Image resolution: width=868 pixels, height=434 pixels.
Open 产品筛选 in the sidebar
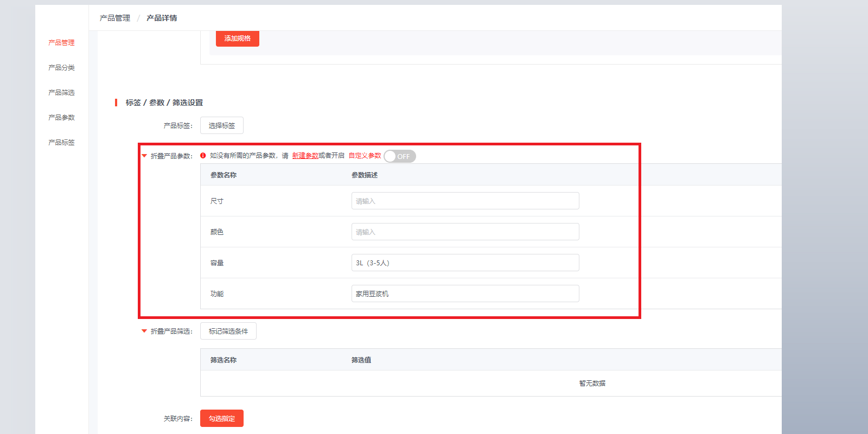[61, 92]
